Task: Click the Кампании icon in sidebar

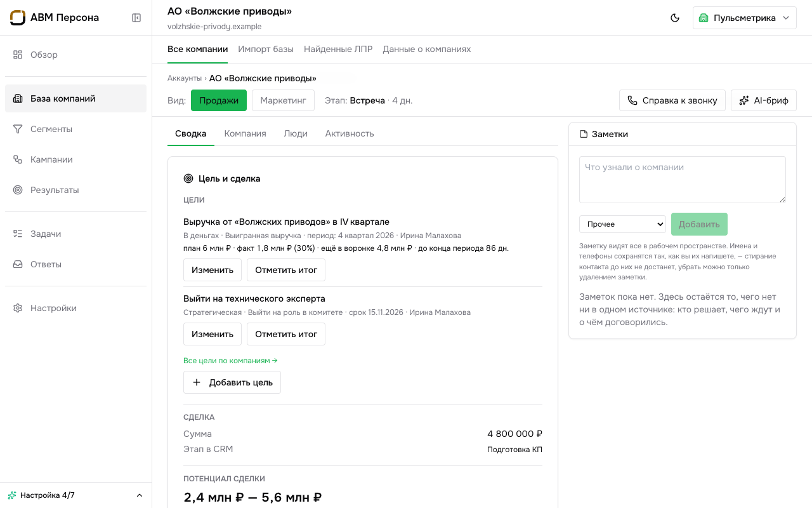Action: [18, 159]
